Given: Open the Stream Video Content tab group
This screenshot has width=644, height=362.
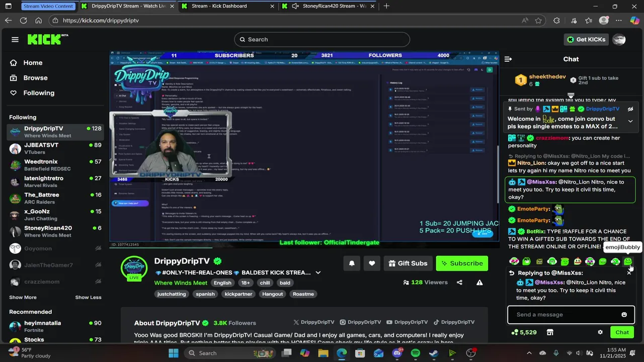Looking at the screenshot, I should point(49,6).
